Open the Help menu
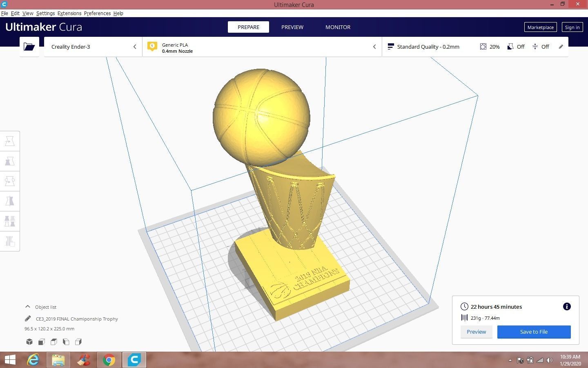 (x=118, y=13)
